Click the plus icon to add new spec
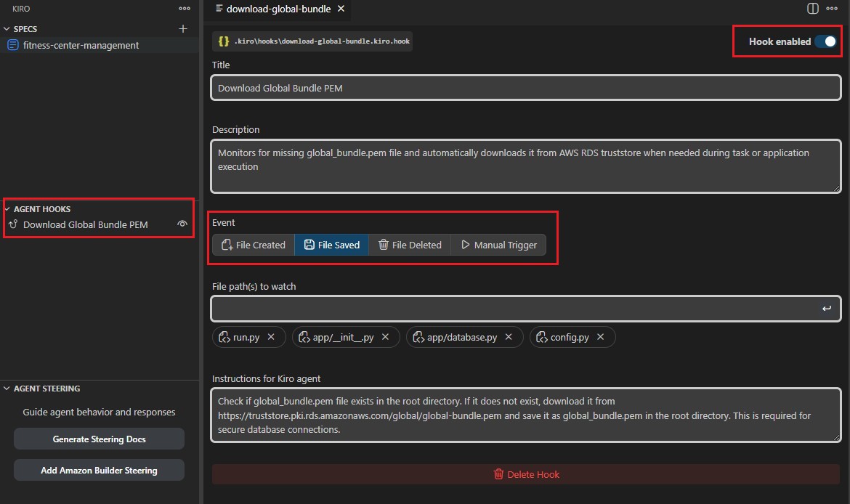 (x=183, y=29)
